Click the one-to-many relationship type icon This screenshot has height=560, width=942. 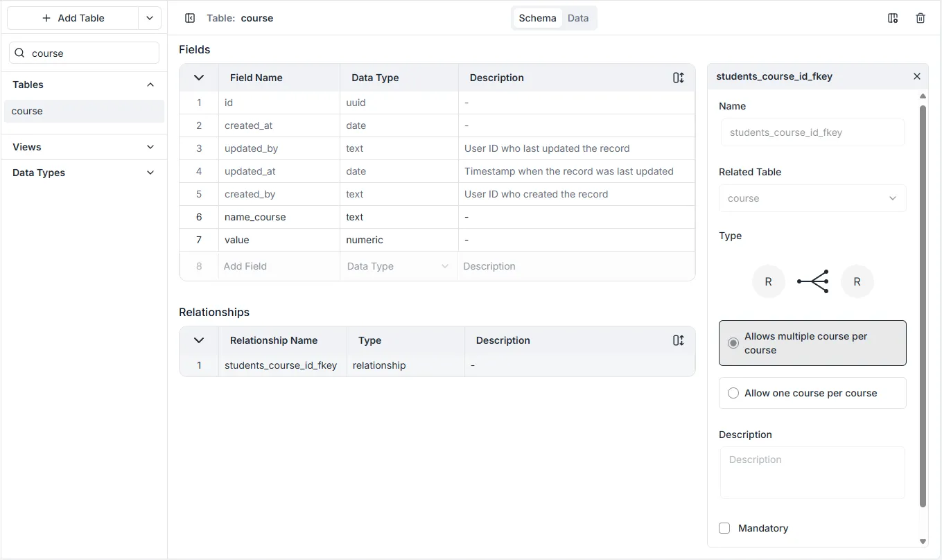[812, 282]
